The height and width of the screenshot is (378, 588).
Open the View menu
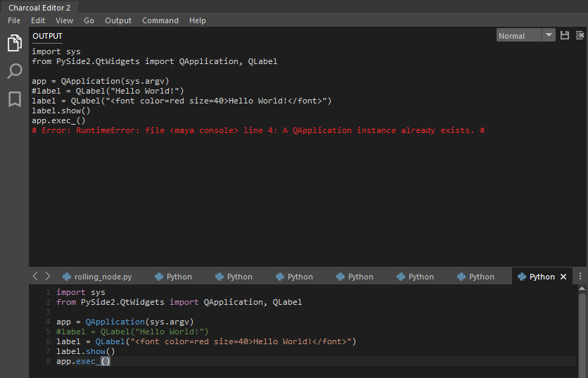coord(64,20)
